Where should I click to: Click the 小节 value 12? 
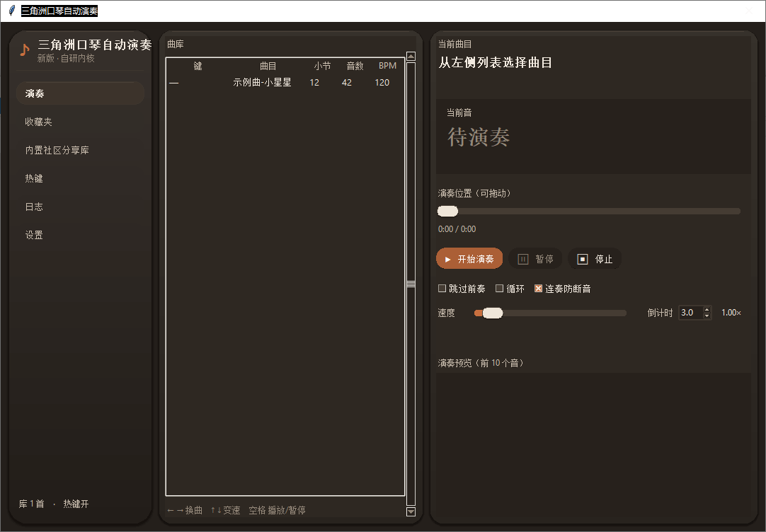314,83
